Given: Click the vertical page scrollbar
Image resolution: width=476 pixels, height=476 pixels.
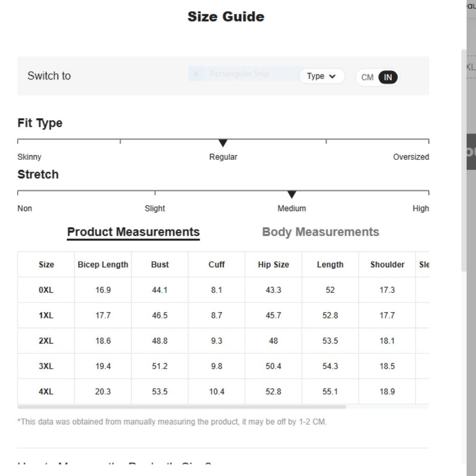Looking at the screenshot, I should click(463, 161).
